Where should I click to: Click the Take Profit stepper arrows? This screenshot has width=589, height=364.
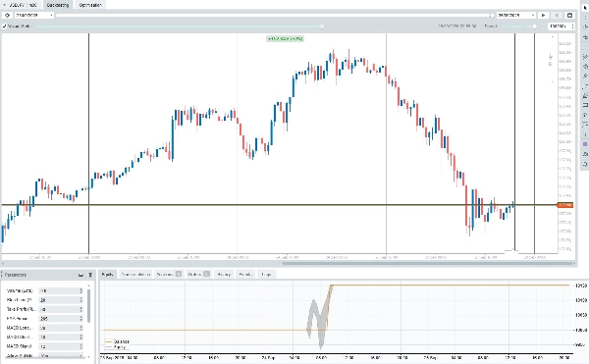(80, 309)
